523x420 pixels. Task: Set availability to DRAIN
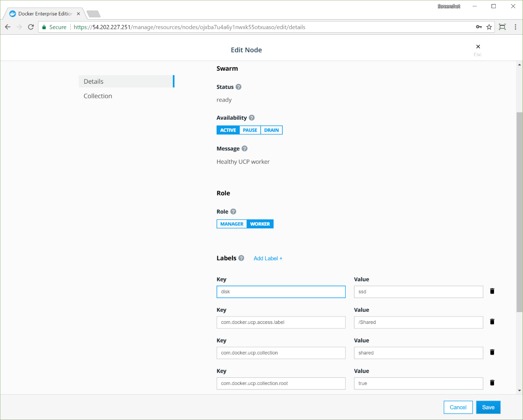pos(271,130)
